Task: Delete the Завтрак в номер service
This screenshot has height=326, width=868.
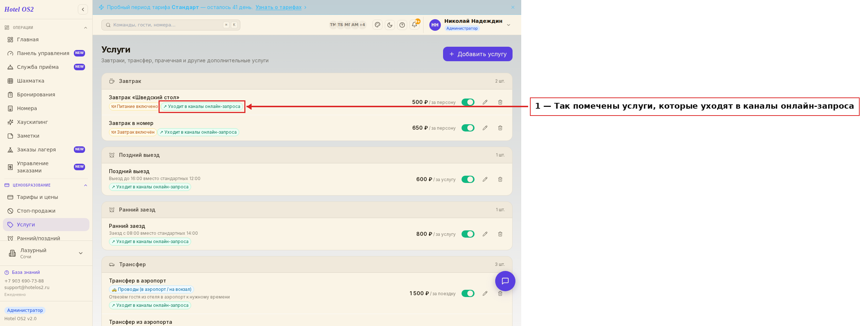Action: coord(500,128)
